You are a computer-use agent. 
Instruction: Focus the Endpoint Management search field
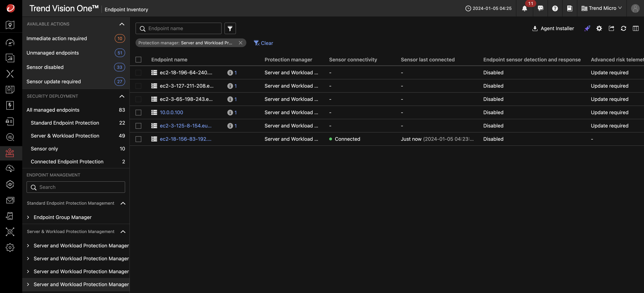76,187
